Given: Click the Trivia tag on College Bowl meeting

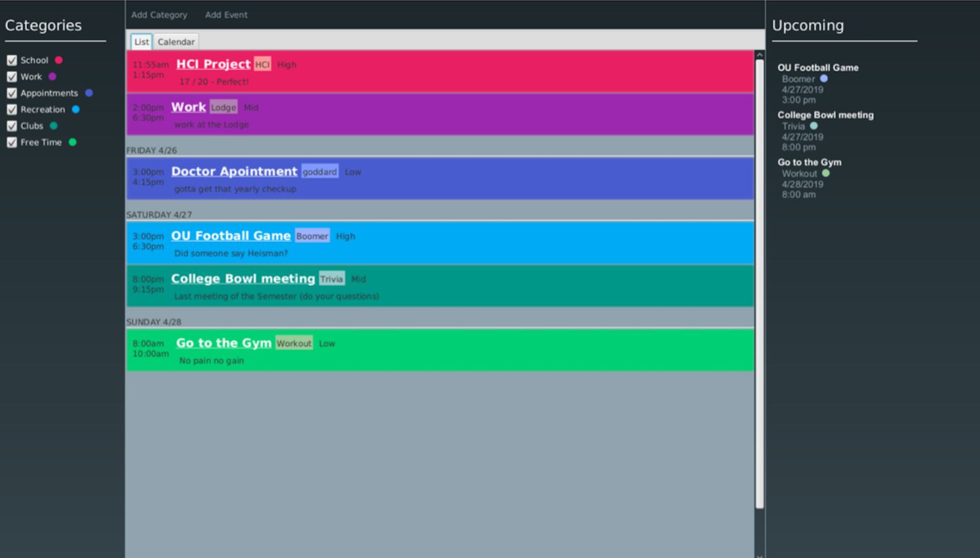Looking at the screenshot, I should pos(331,279).
